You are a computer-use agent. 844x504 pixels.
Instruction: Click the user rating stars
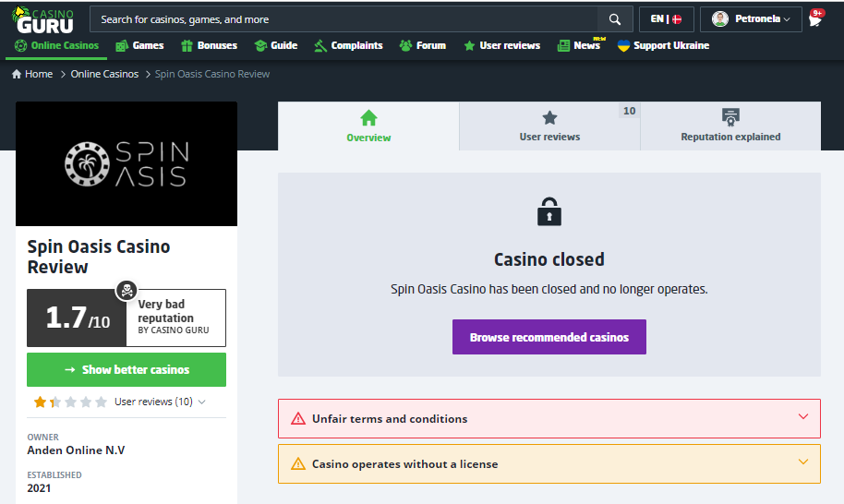70,402
